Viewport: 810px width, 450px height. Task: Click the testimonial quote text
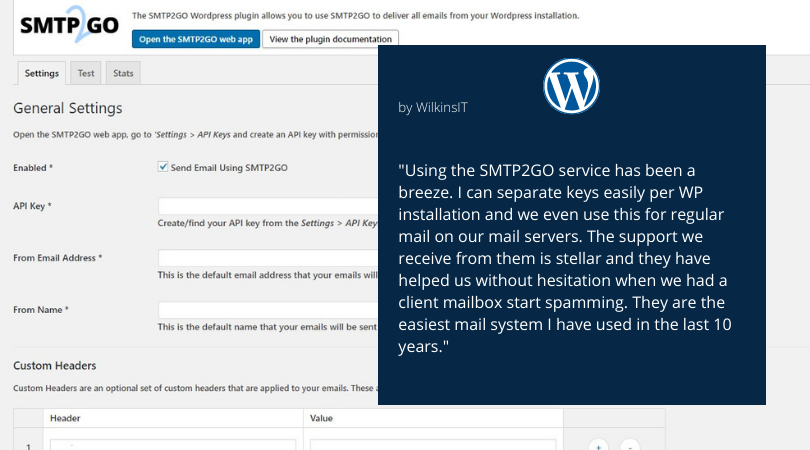[x=565, y=258]
